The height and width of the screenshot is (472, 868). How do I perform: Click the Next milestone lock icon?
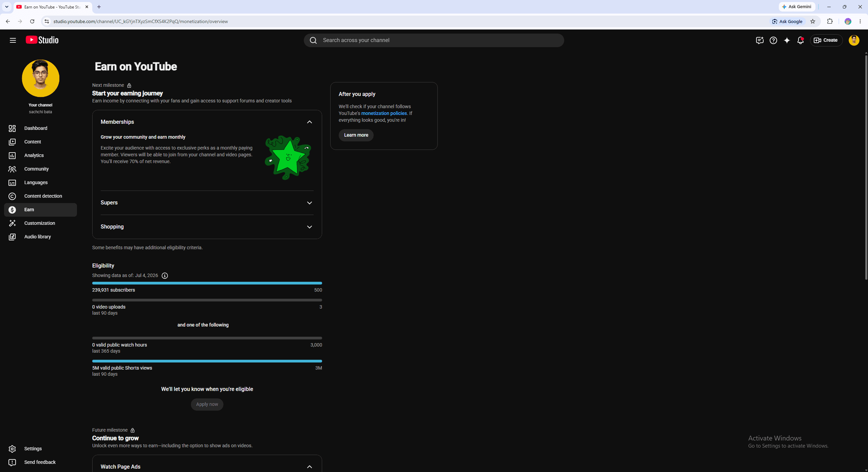pyautogui.click(x=129, y=85)
